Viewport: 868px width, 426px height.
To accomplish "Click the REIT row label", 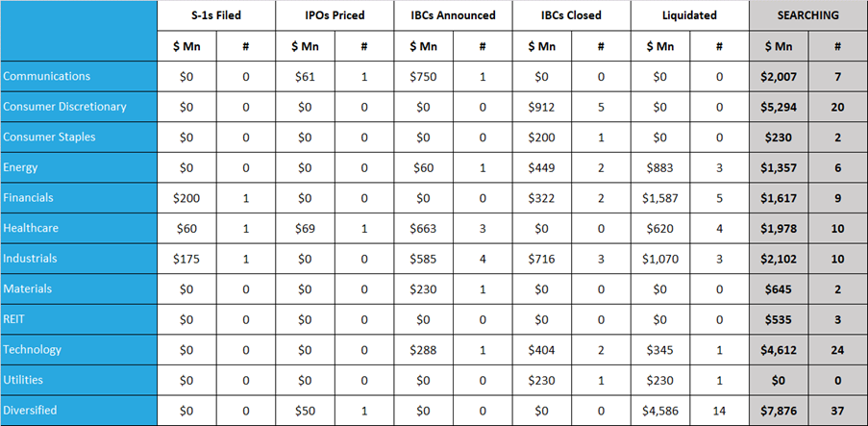I will [x=15, y=319].
